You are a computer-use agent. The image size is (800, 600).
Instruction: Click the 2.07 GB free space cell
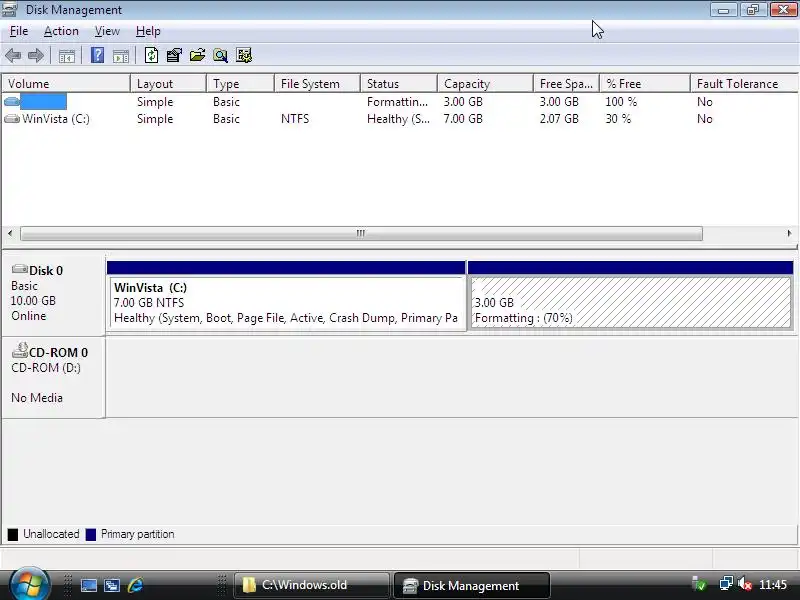[559, 119]
